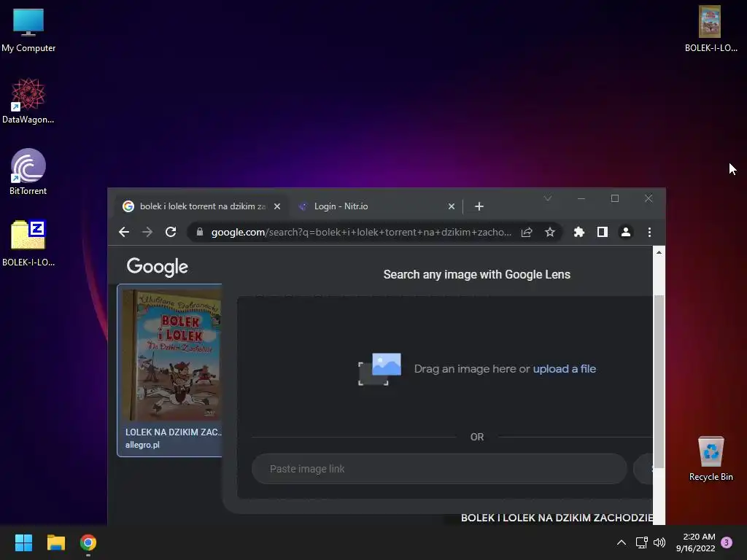Open My Computer desktop icon

pos(28,29)
